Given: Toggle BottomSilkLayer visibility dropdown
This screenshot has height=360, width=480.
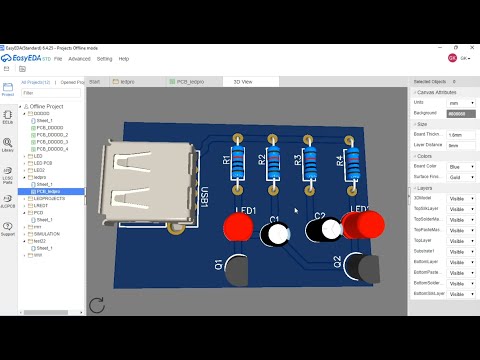Looking at the screenshot, I should 461,294.
